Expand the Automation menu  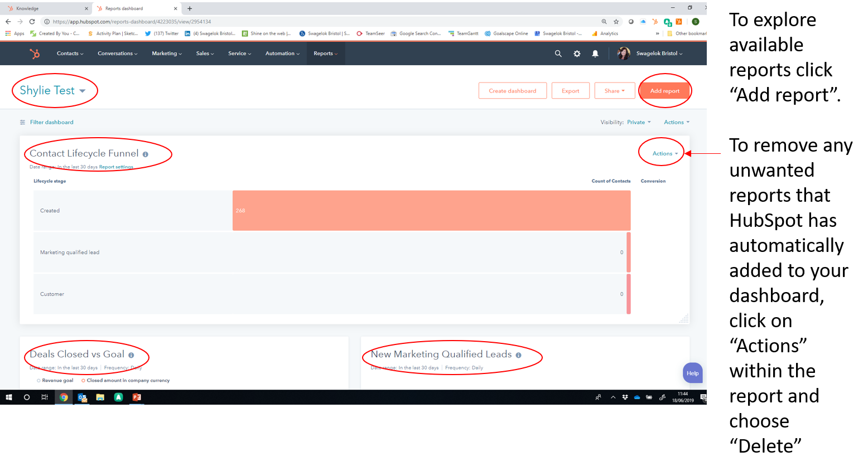tap(283, 54)
